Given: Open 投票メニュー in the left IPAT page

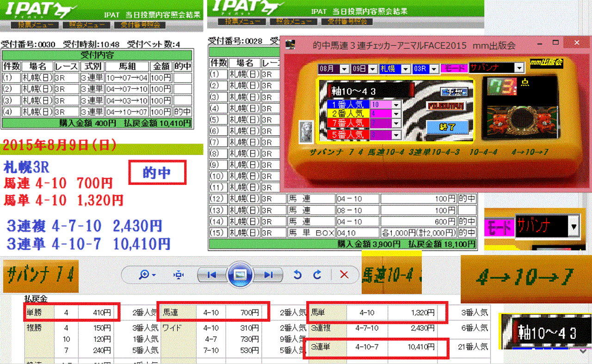Looking at the screenshot, I should tap(35, 25).
